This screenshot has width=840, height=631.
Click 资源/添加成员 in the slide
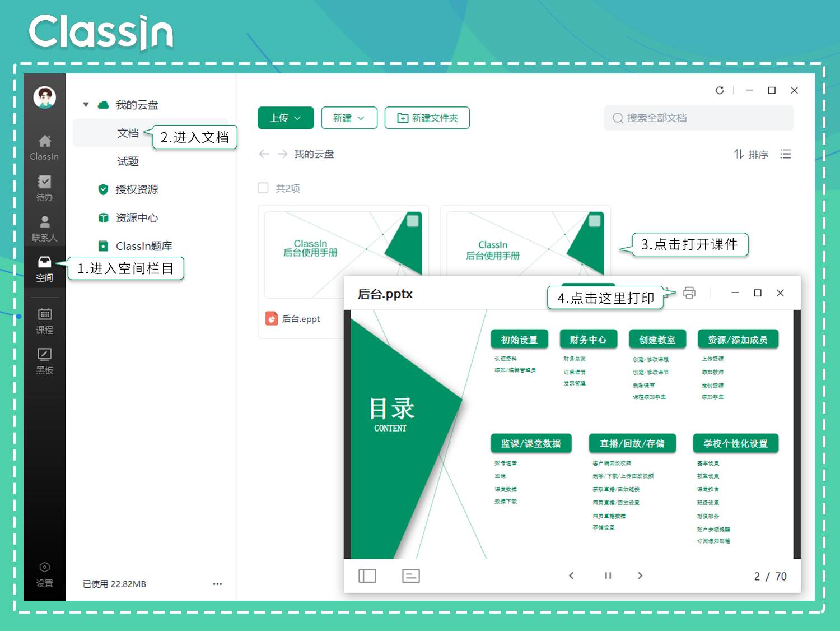click(738, 340)
